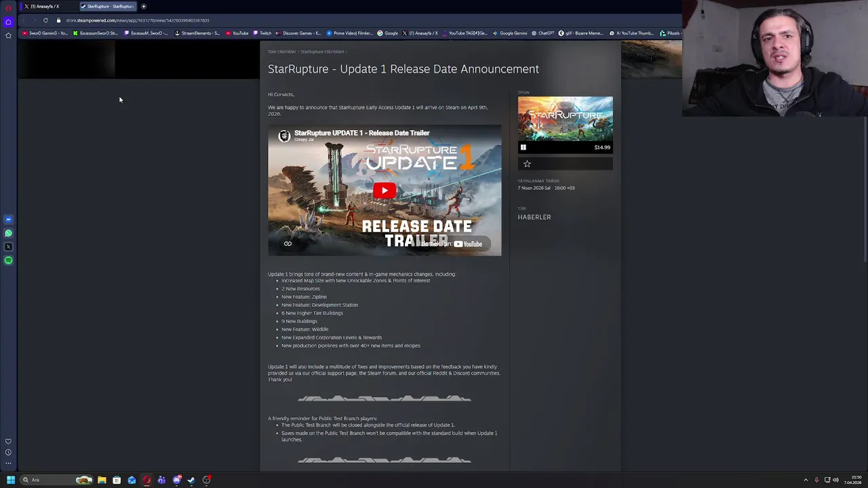Click the article title heading

point(403,68)
